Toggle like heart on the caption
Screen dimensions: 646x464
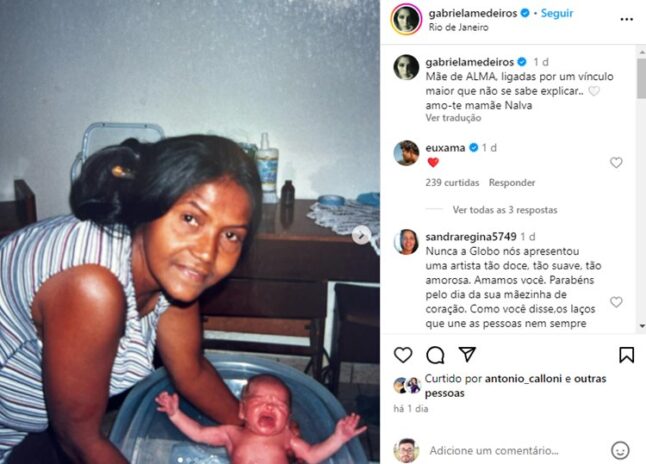(594, 91)
